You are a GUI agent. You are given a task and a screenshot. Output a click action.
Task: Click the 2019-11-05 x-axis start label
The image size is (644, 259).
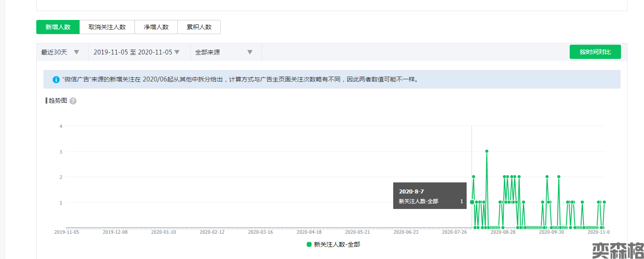click(x=66, y=232)
